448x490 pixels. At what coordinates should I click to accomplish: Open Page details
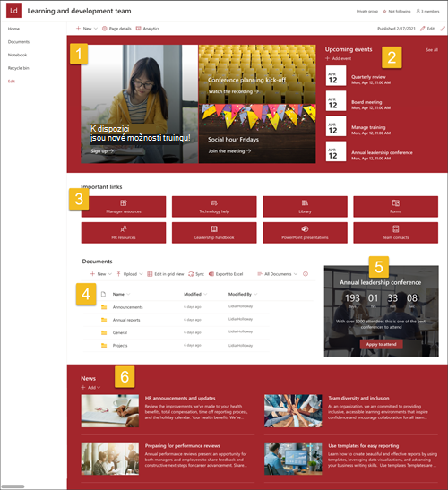tap(116, 29)
